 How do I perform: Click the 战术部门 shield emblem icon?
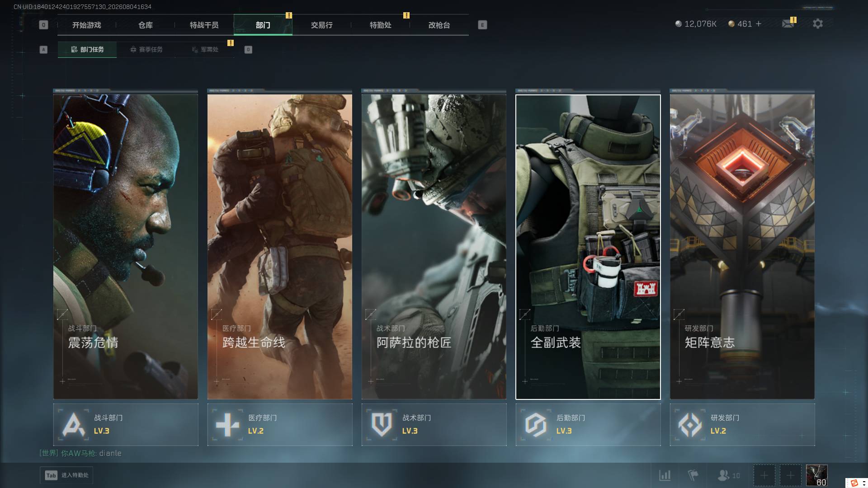(x=382, y=425)
